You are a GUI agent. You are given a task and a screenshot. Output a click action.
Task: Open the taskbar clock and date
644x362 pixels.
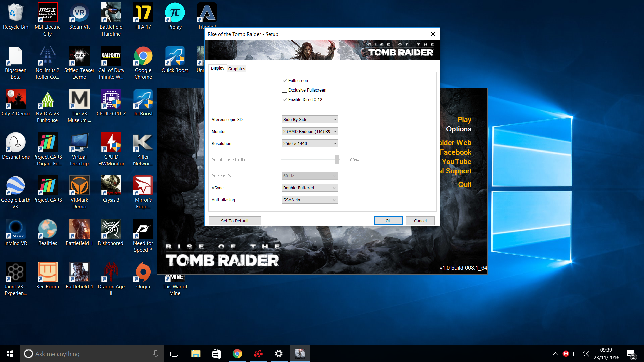point(606,354)
